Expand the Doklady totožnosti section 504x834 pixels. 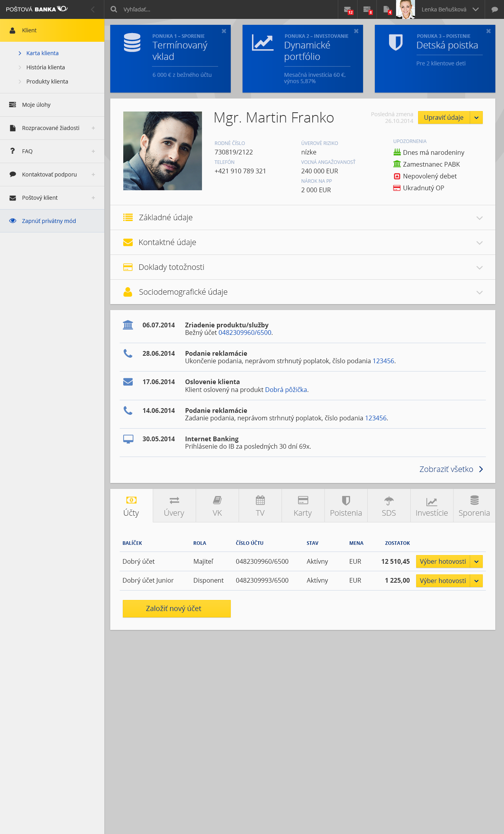[x=303, y=267]
